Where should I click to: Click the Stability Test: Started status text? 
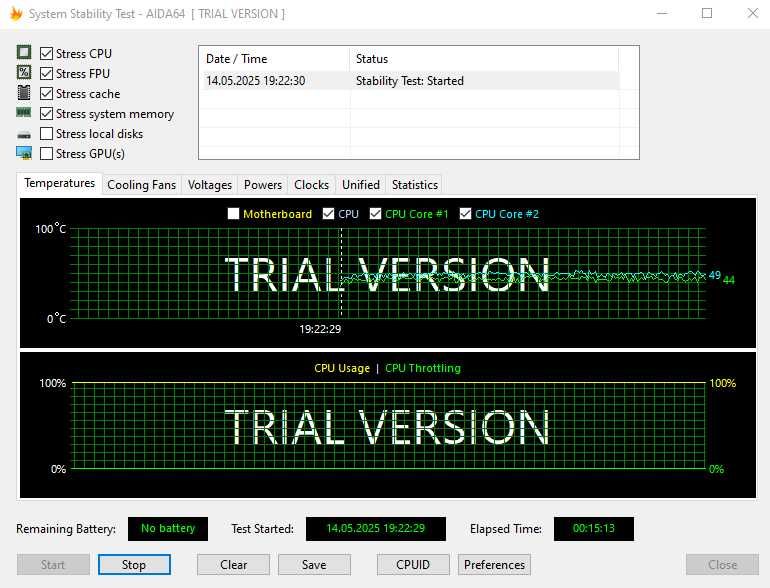tap(410, 81)
